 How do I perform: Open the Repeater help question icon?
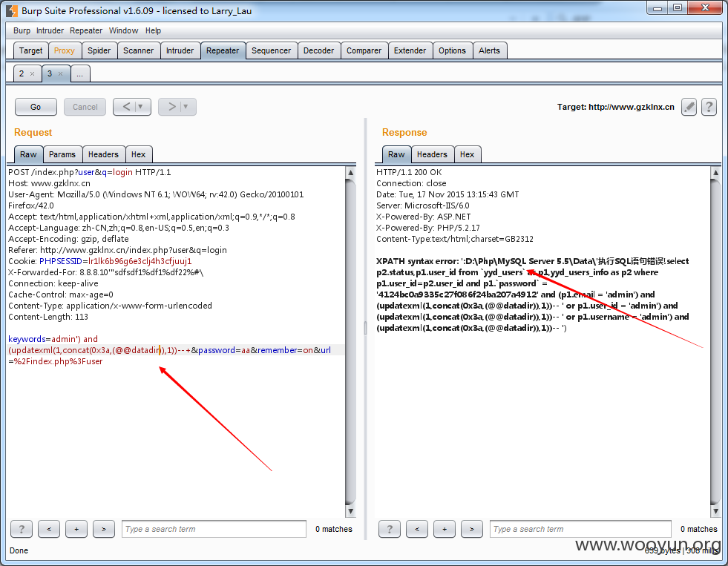pyautogui.click(x=709, y=107)
